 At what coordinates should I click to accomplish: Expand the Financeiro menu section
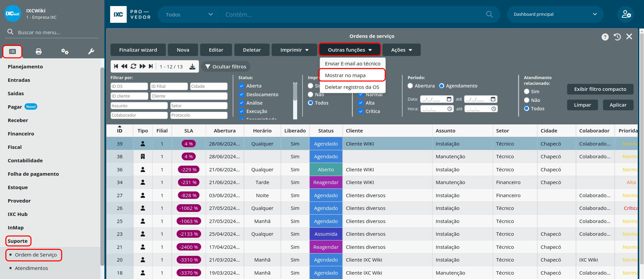point(21,133)
